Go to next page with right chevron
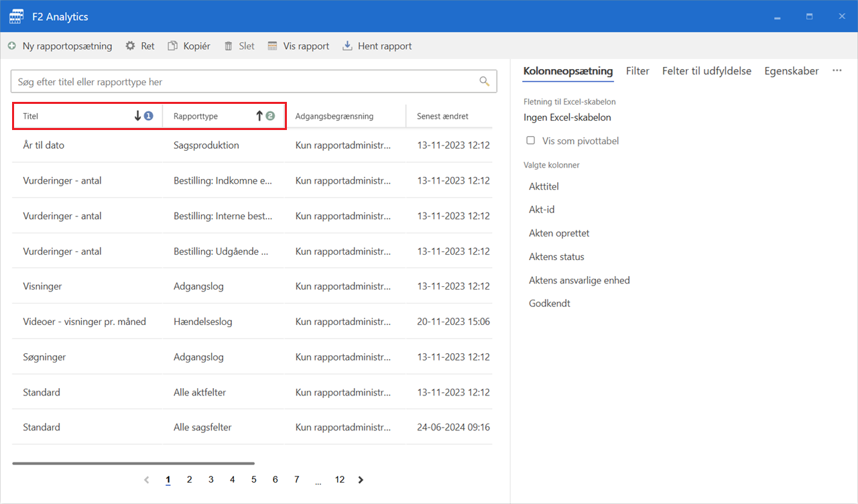The height and width of the screenshot is (504, 858). click(361, 480)
